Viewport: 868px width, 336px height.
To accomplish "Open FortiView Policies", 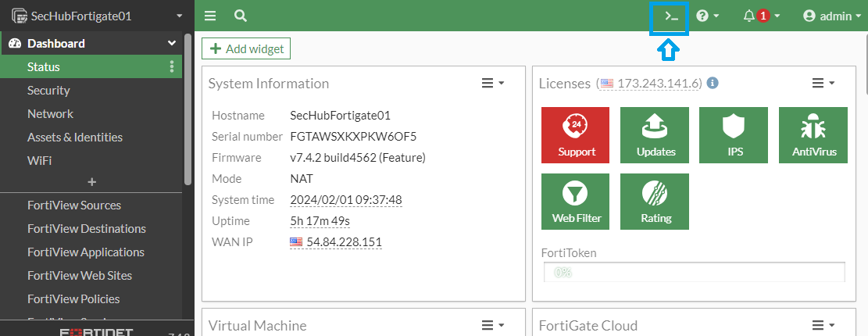I will tap(73, 299).
